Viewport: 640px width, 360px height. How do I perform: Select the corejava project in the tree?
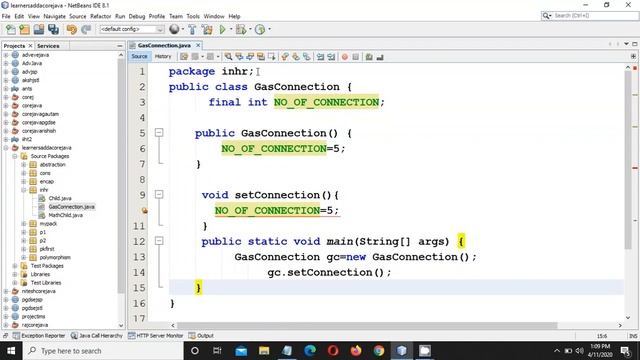coord(32,106)
